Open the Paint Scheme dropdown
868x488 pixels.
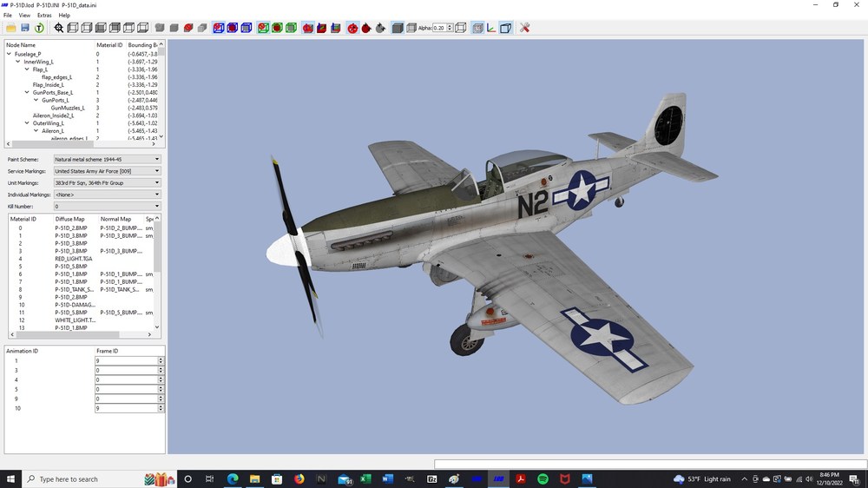pyautogui.click(x=108, y=160)
